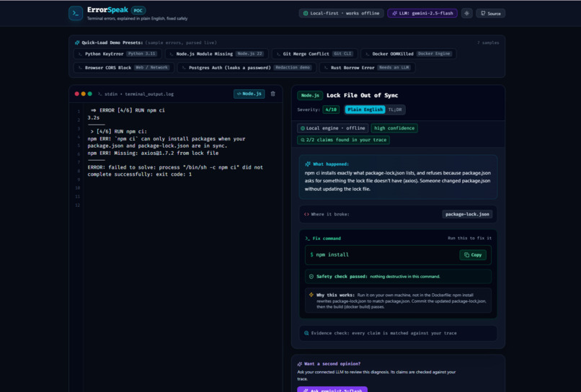The height and width of the screenshot is (392, 581).
Task: Click the Node.js tag beside Lock File title
Action: pyautogui.click(x=310, y=96)
